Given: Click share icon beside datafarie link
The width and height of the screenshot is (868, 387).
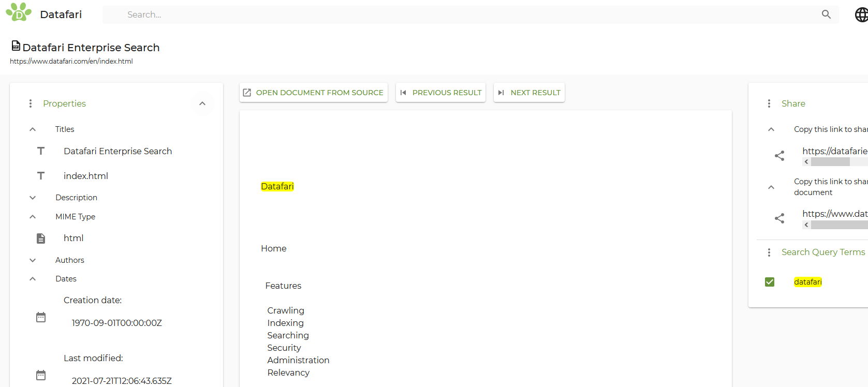Looking at the screenshot, I should (x=779, y=156).
